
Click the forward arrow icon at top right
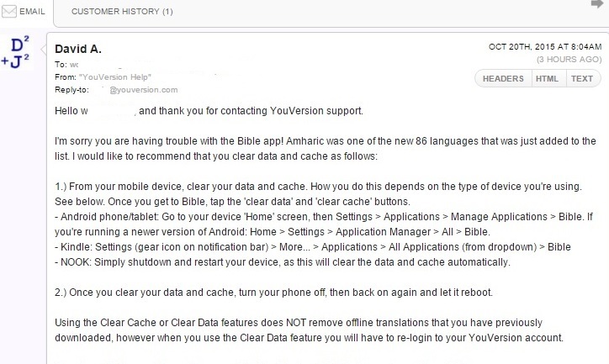click(597, 5)
